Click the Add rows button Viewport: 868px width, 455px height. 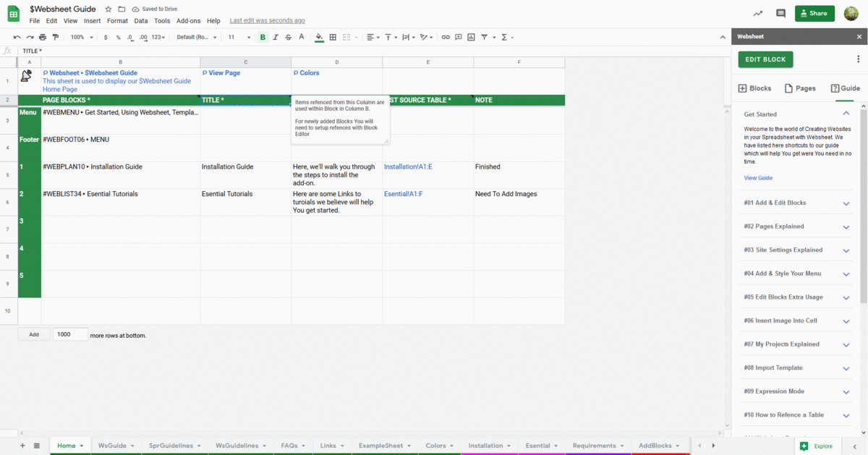[34, 335]
